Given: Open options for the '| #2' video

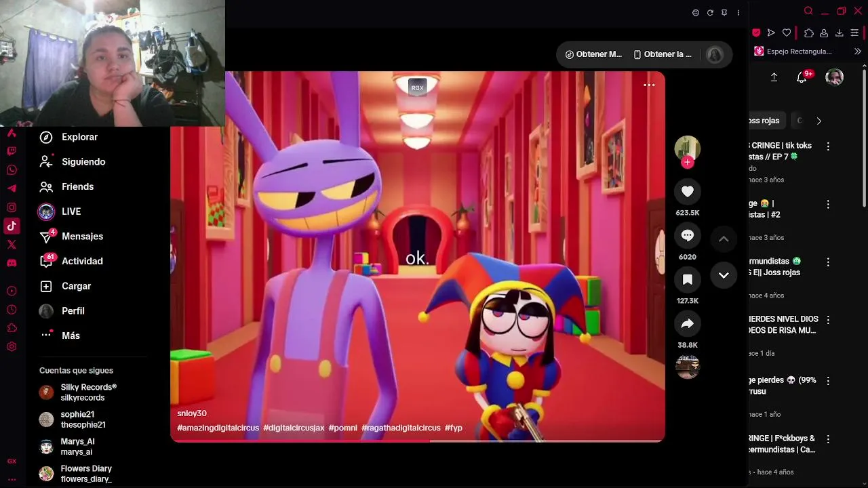Looking at the screenshot, I should (828, 204).
